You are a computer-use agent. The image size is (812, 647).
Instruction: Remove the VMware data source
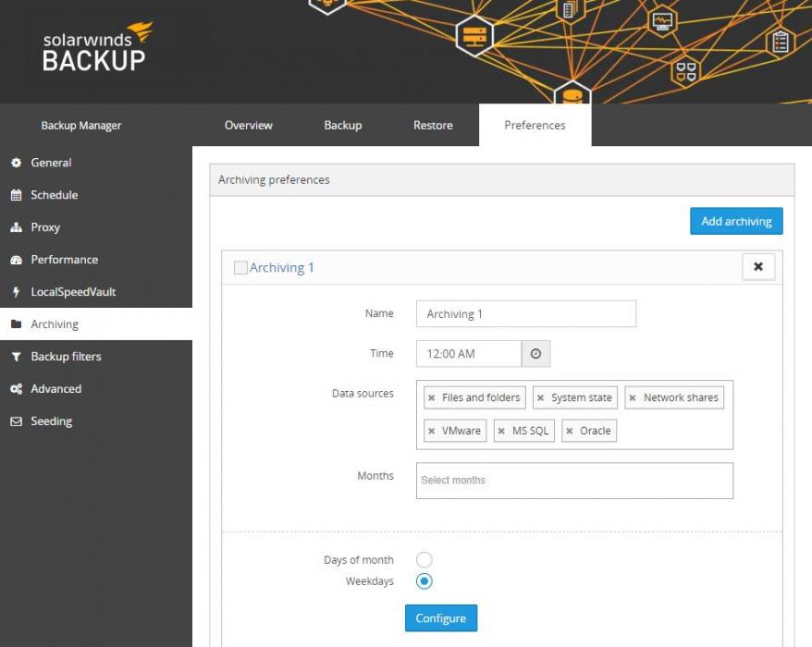click(431, 431)
